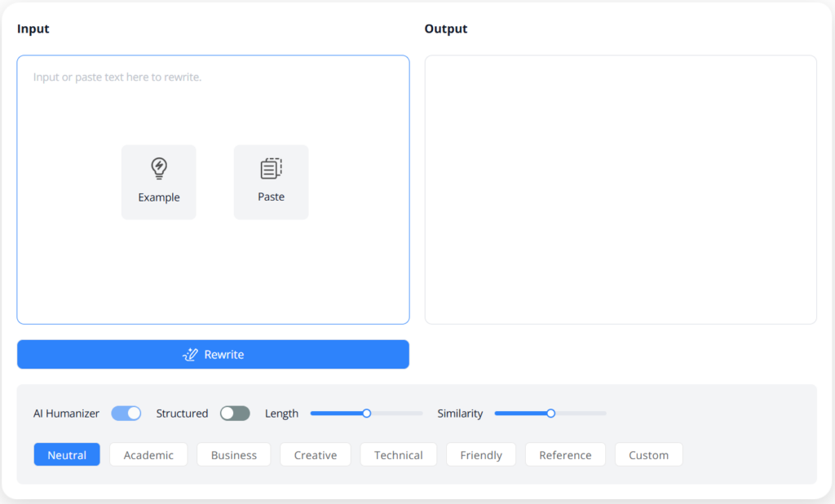
Task: Choose the Business writing style
Action: [x=233, y=454]
